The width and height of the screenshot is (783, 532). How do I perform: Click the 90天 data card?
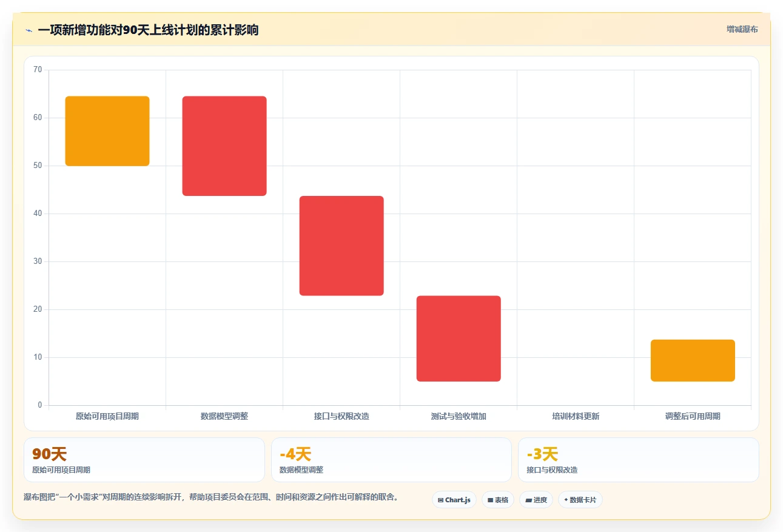[x=144, y=460]
